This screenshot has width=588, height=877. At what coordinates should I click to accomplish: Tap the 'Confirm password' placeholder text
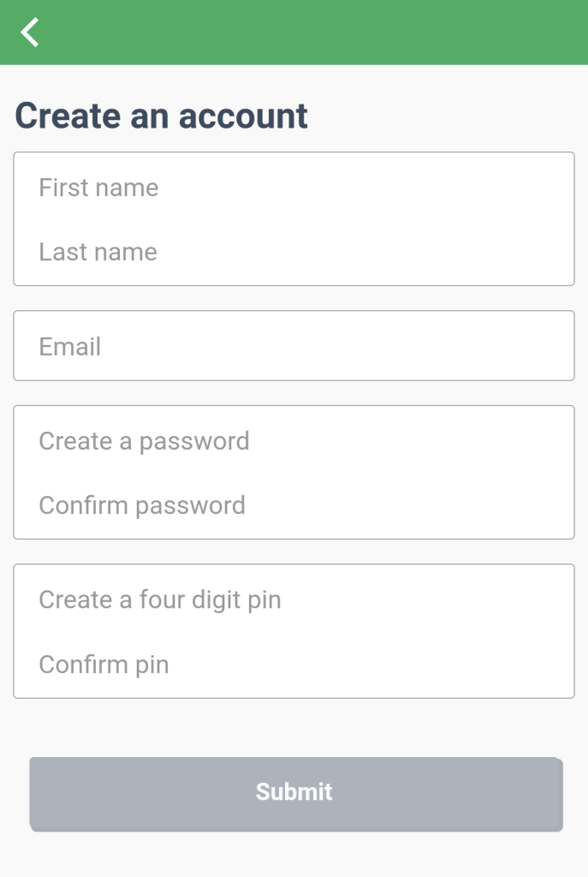click(x=142, y=505)
